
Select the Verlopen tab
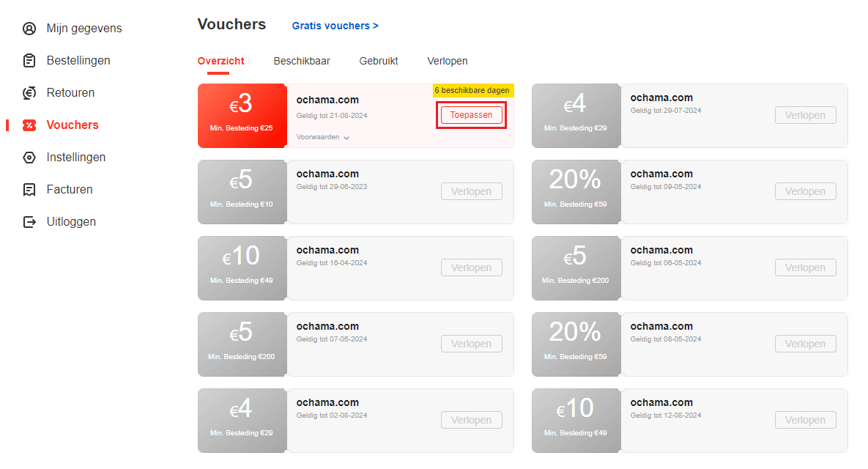448,62
